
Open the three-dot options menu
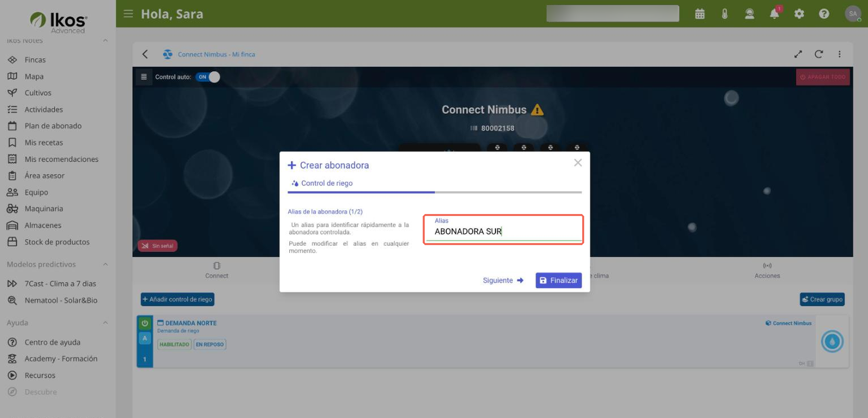point(839,54)
